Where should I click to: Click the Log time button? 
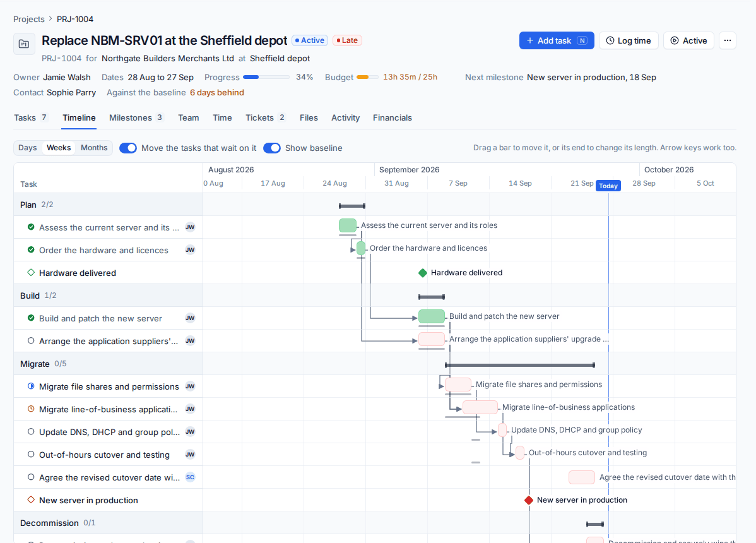click(x=629, y=40)
